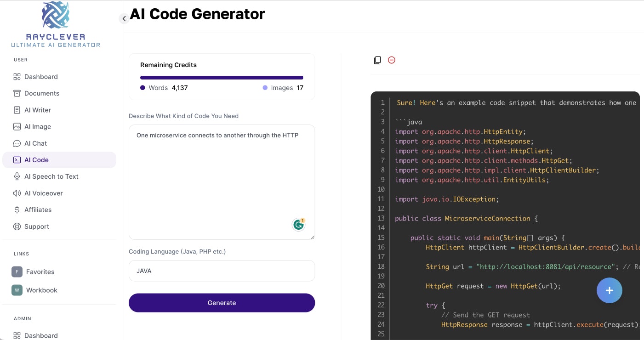Viewport: 644px width, 340px height.
Task: Click the admin Dashboard grid icon
Action: (17, 335)
